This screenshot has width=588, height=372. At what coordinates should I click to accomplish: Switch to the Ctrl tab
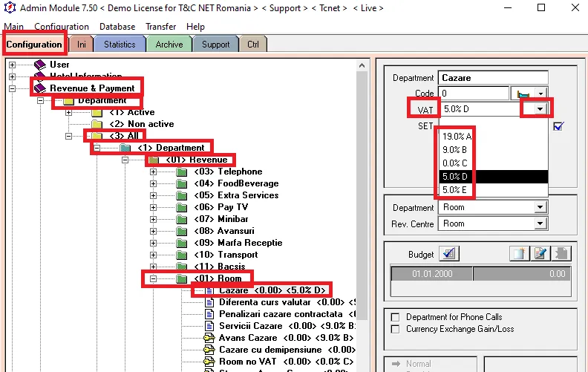[253, 45]
